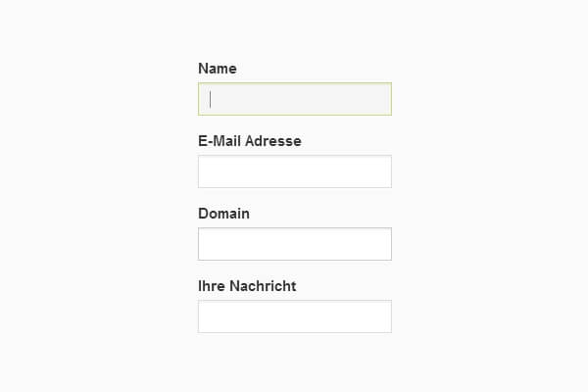Viewport: 588px width, 392px height.
Task: Activate the text box below E-Mail Adresse
Action: [x=294, y=171]
